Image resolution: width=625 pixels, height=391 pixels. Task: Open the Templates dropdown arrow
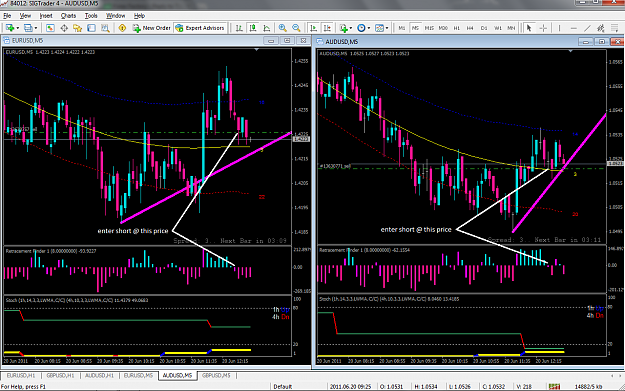(x=387, y=28)
